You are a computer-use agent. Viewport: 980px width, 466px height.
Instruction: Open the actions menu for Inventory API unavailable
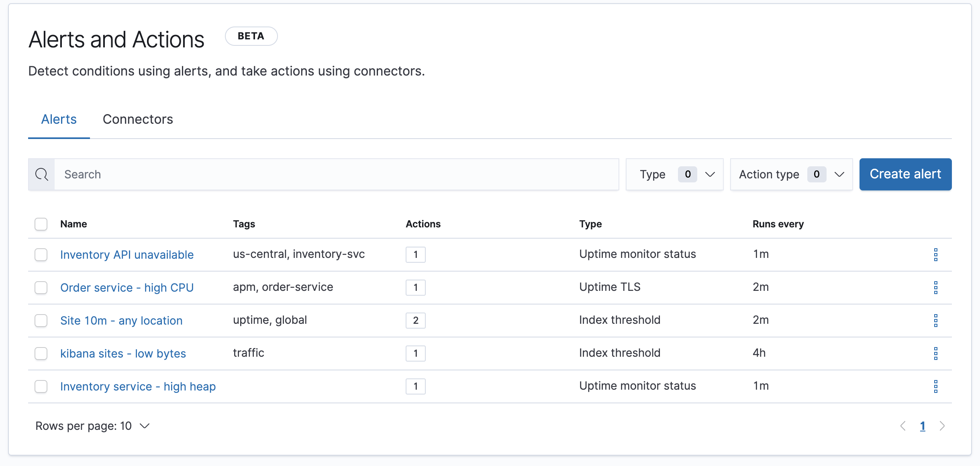tap(936, 254)
